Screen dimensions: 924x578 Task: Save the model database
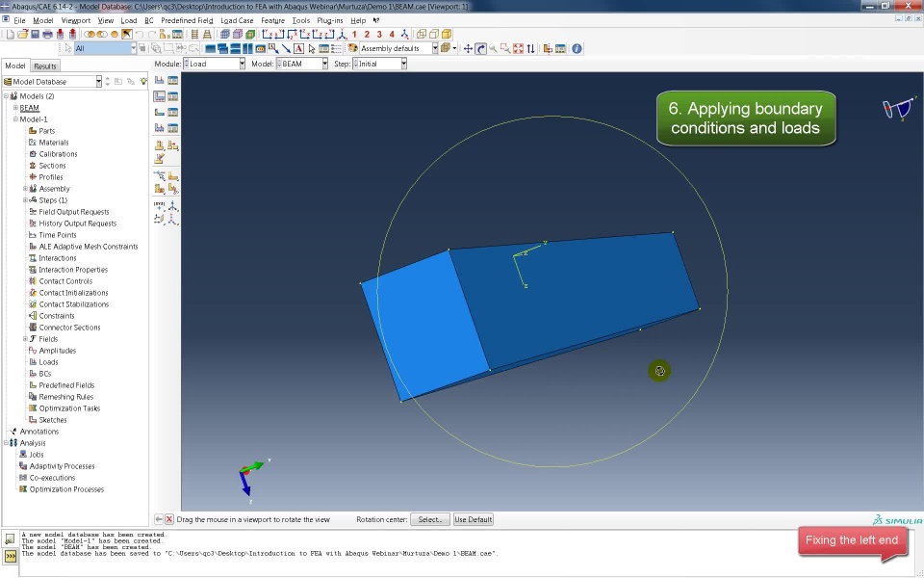(35, 35)
